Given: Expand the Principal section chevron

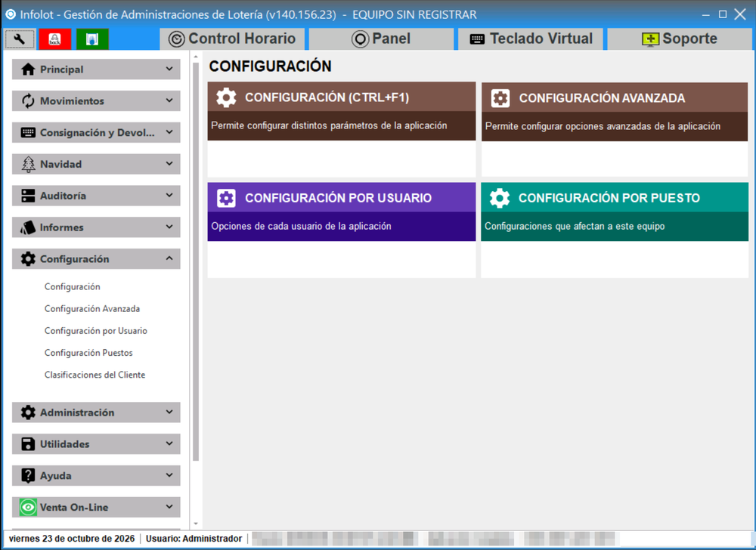Looking at the screenshot, I should click(169, 69).
